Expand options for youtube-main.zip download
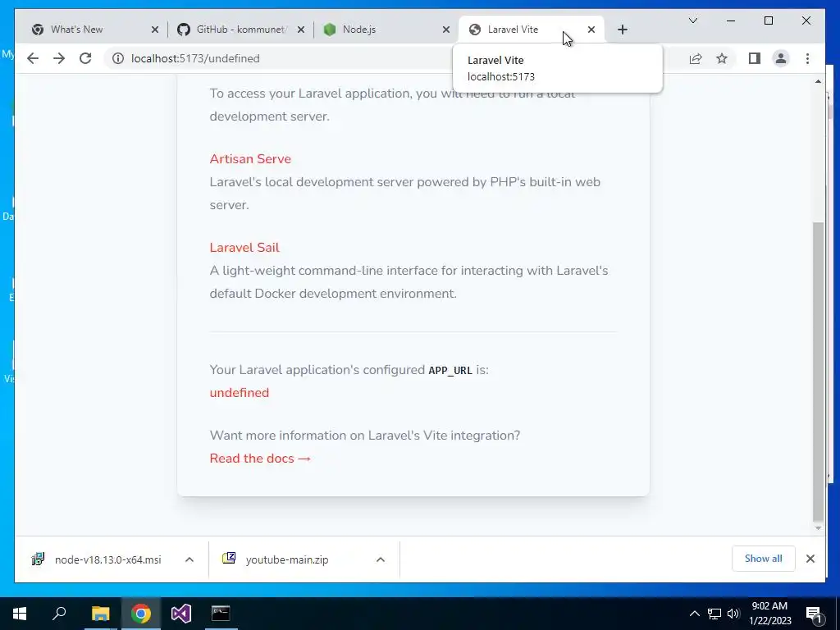840x630 pixels. [381, 559]
